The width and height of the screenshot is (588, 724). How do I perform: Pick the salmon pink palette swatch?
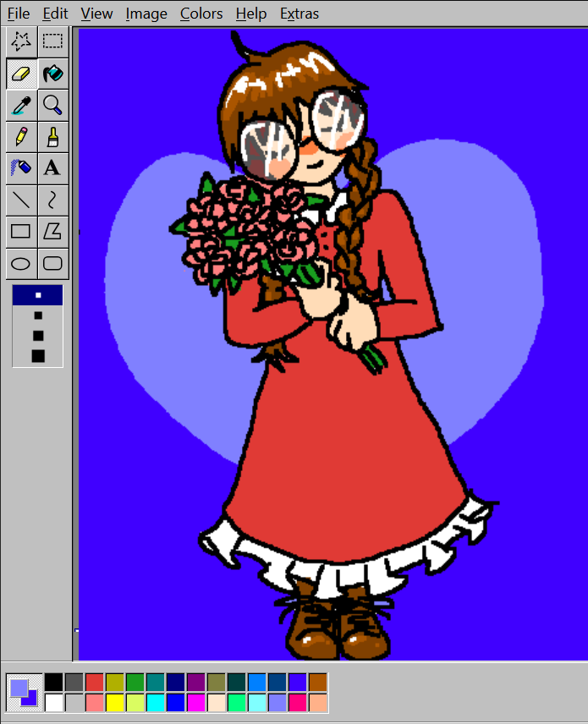tap(94, 703)
